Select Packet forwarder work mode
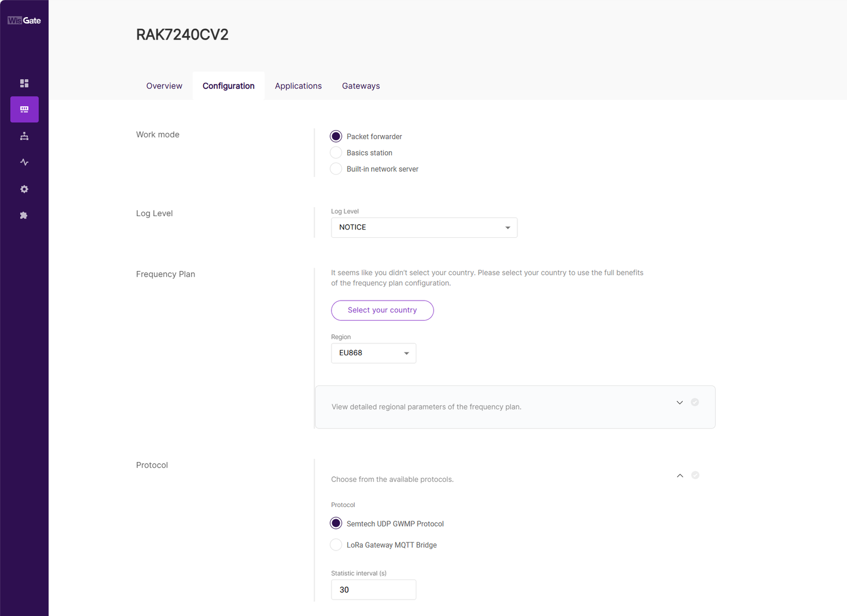Screen dimensions: 847x616 [336, 136]
